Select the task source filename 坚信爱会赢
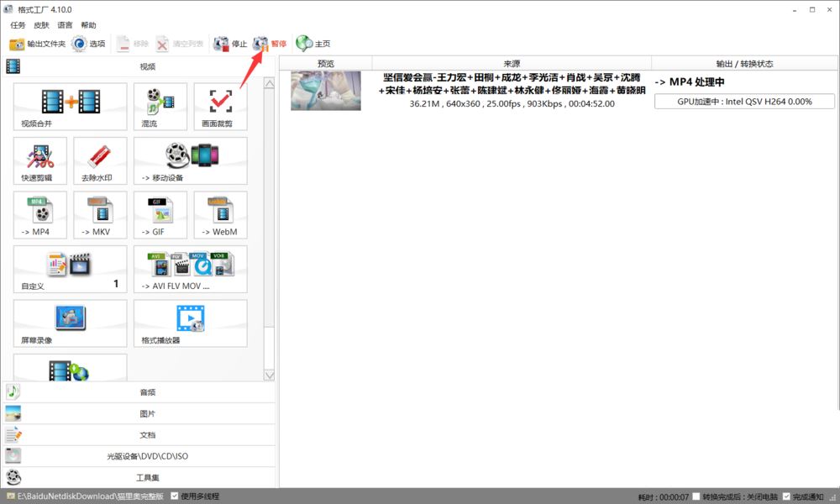The height and width of the screenshot is (504, 840). tap(512, 83)
